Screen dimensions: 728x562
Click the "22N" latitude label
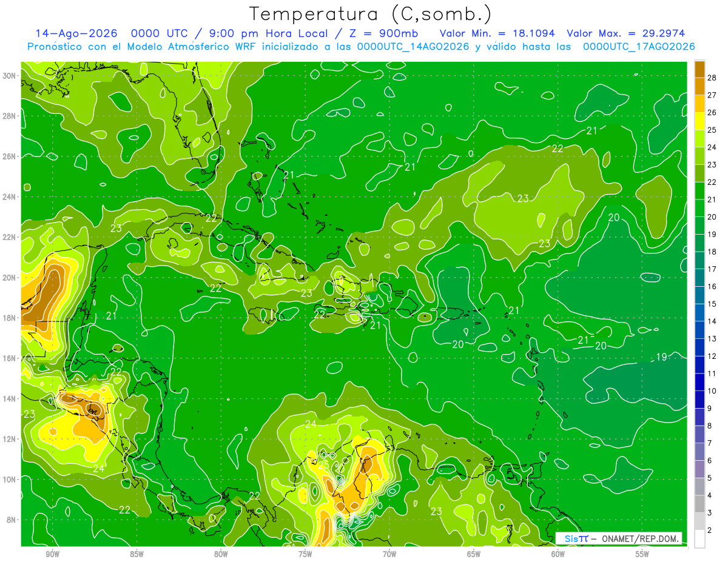click(x=9, y=237)
